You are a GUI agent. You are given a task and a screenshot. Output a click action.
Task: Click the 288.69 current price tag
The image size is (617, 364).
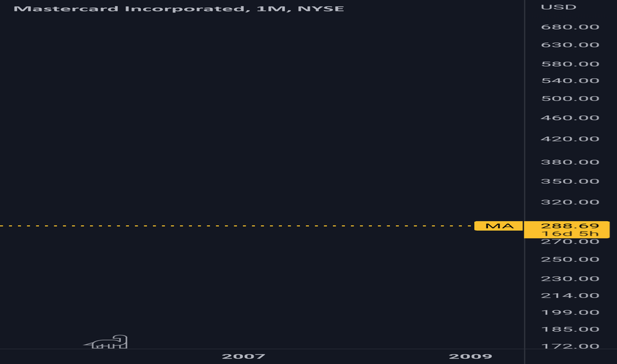point(570,226)
